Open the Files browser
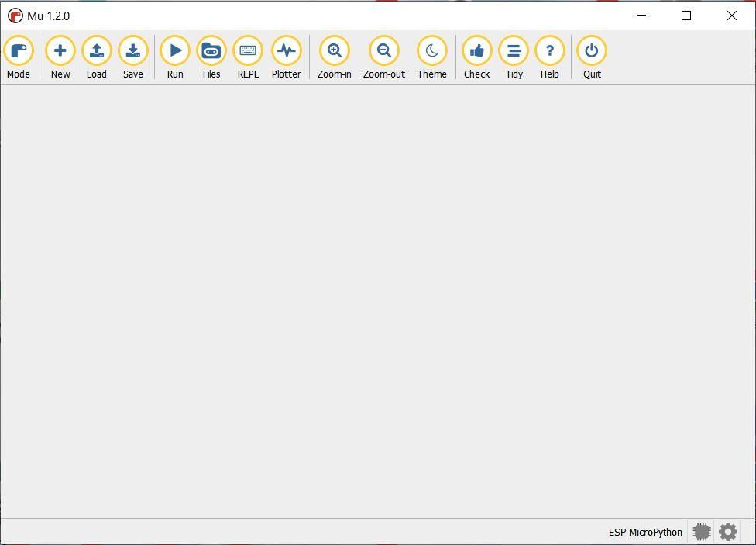 click(x=211, y=57)
